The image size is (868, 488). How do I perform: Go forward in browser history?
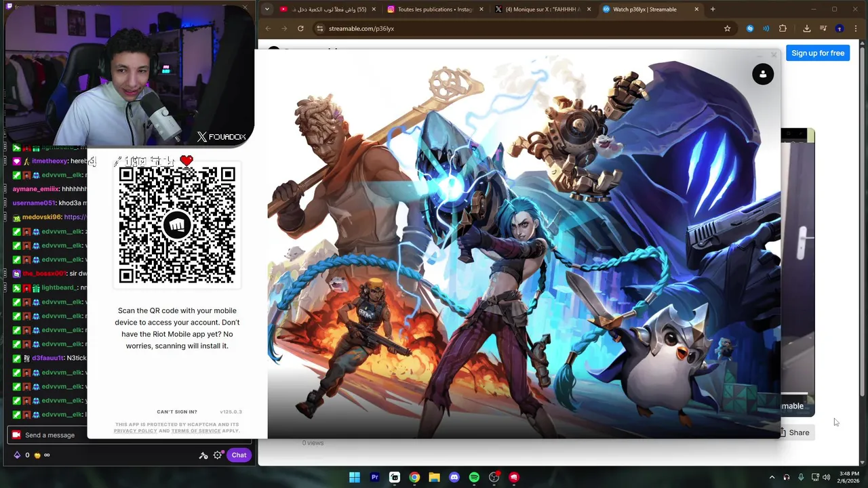pos(284,28)
